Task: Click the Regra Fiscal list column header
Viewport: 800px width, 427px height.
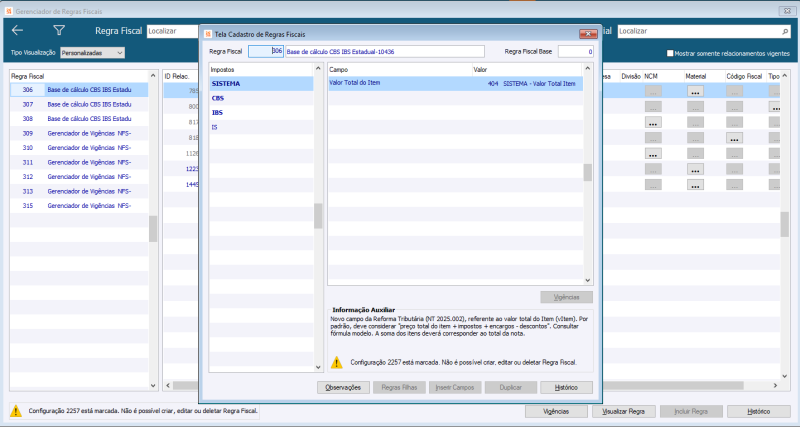Action: [x=80, y=76]
